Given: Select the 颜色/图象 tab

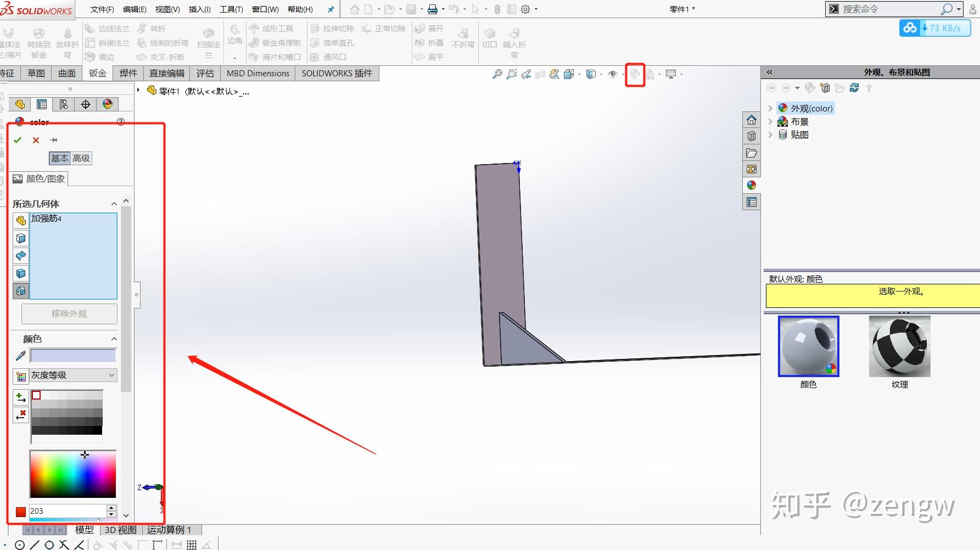Looking at the screenshot, I should [x=39, y=179].
